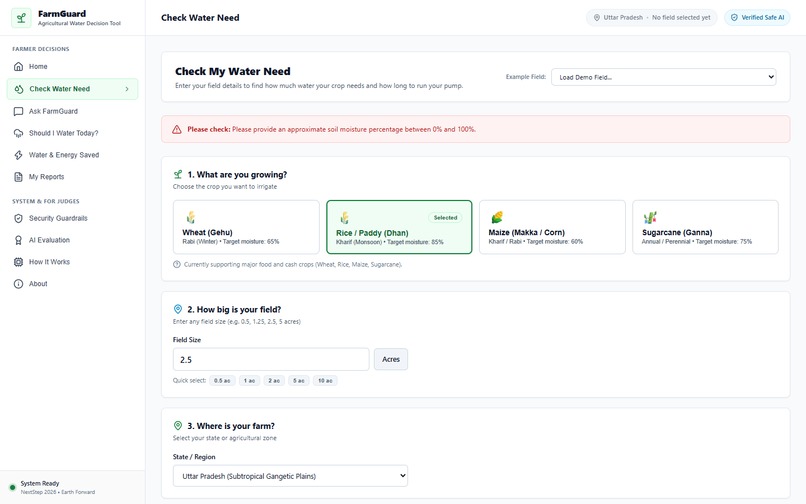
Task: Click the chevron on Check Water Need
Action: coord(127,89)
